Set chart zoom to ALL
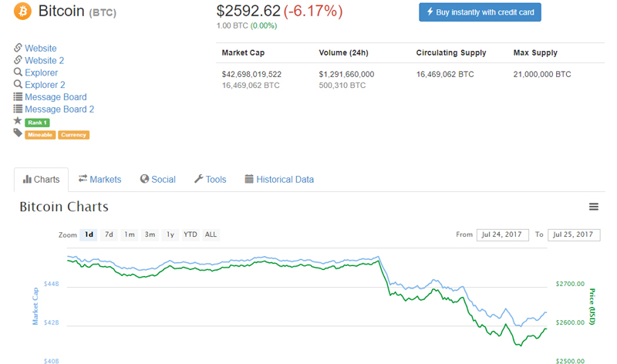Image resolution: width=617 pixels, height=364 pixels. (211, 234)
